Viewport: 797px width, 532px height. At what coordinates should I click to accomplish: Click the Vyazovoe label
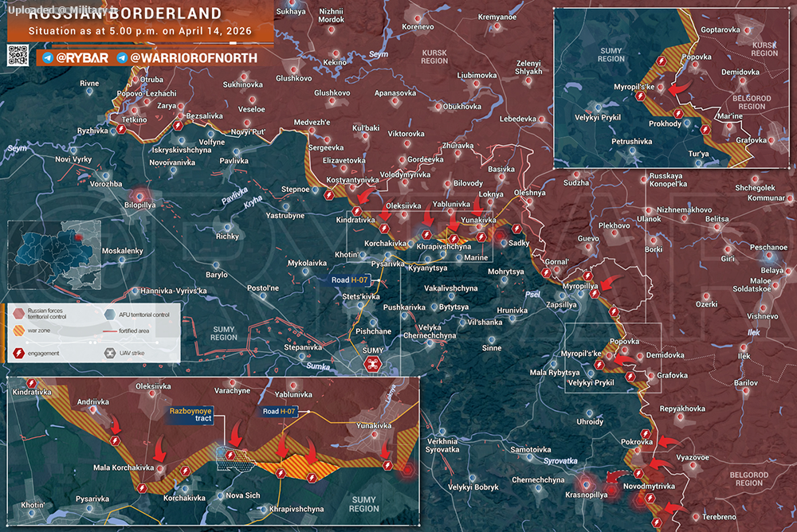(x=693, y=458)
